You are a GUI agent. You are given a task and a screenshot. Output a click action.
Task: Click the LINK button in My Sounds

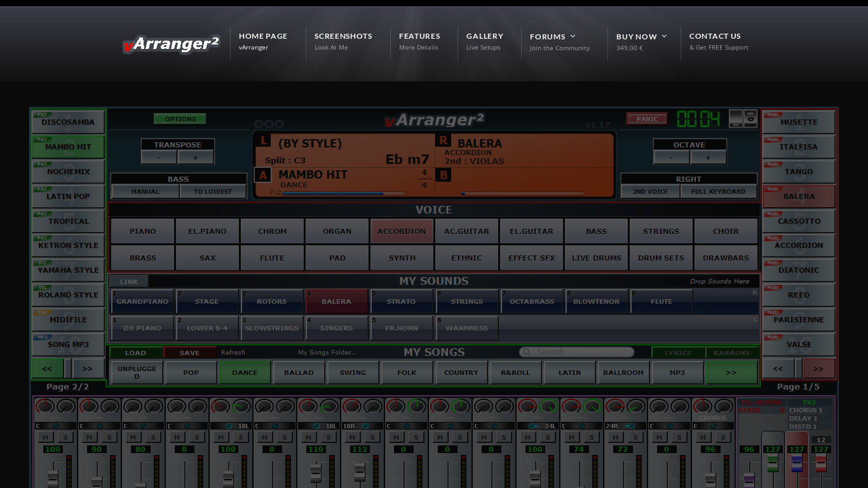click(x=129, y=281)
